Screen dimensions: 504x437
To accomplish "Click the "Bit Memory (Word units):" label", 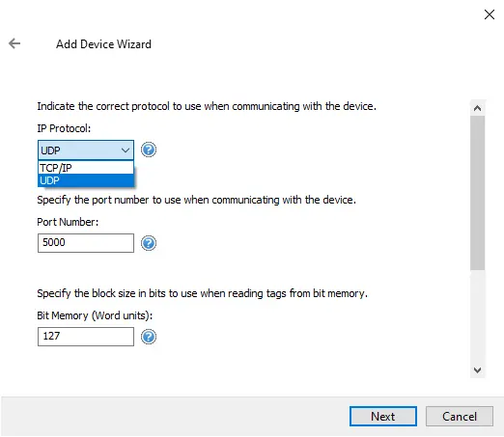I will click(x=95, y=315).
